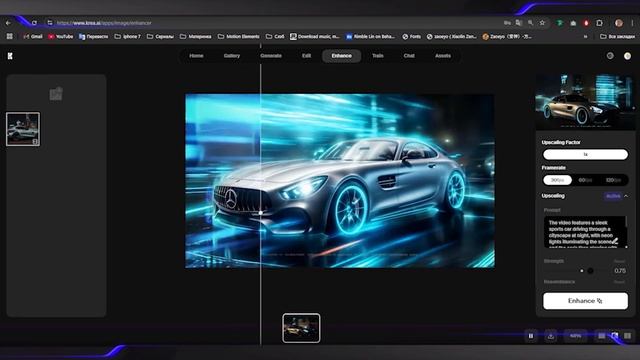640x360 pixels.
Task: Adjust the Strength slider handle
Action: coord(590,271)
